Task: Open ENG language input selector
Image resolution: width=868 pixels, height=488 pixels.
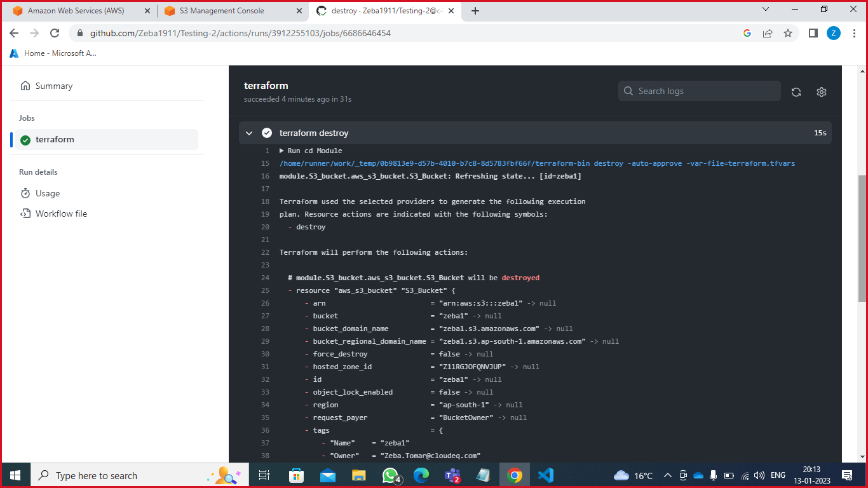Action: pos(778,475)
